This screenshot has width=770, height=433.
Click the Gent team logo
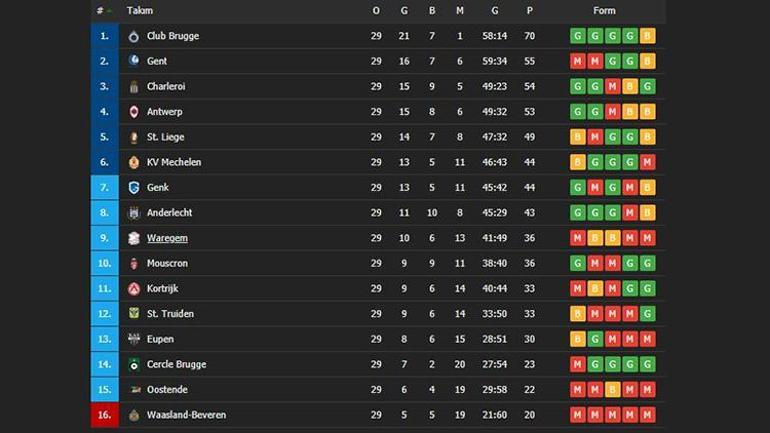[x=134, y=61]
